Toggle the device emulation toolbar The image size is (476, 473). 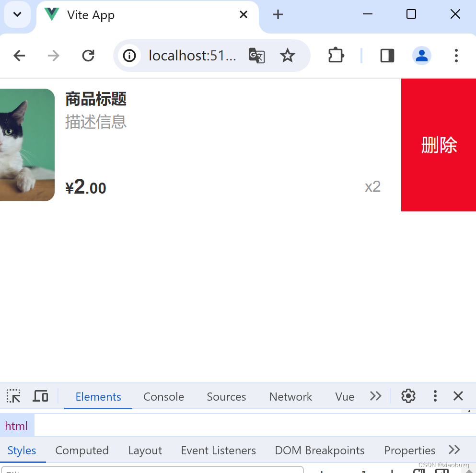(x=40, y=396)
